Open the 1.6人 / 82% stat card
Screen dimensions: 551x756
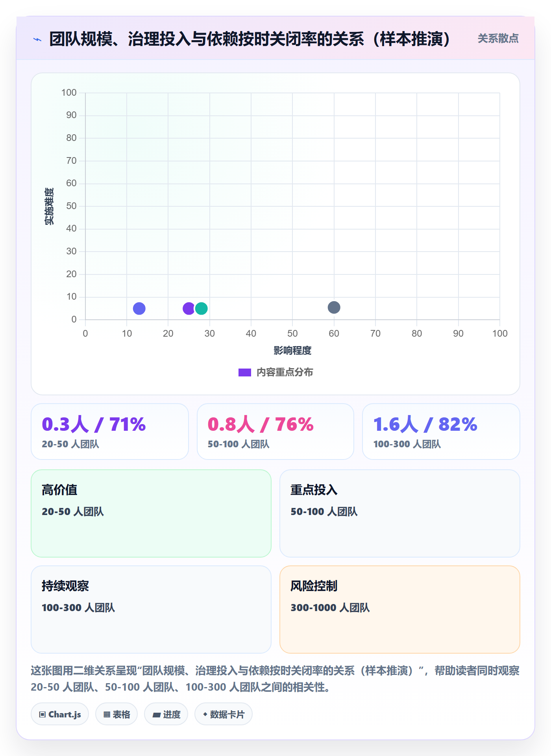coord(441,432)
